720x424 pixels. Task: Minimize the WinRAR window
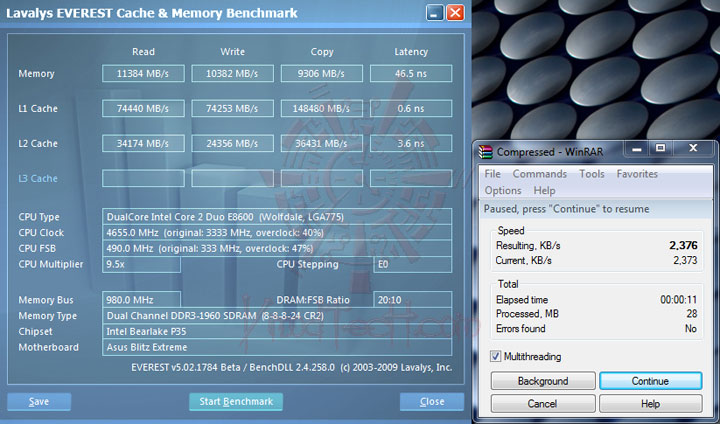click(x=636, y=149)
